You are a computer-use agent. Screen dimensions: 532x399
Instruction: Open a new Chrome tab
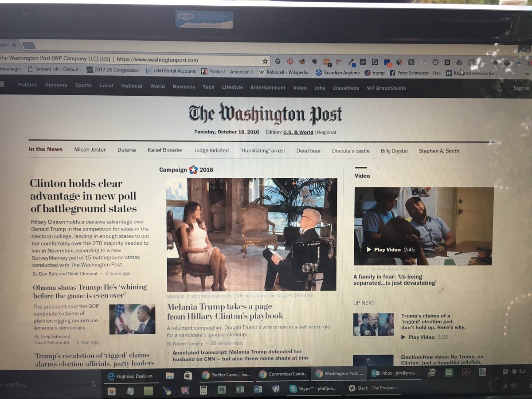28,45
